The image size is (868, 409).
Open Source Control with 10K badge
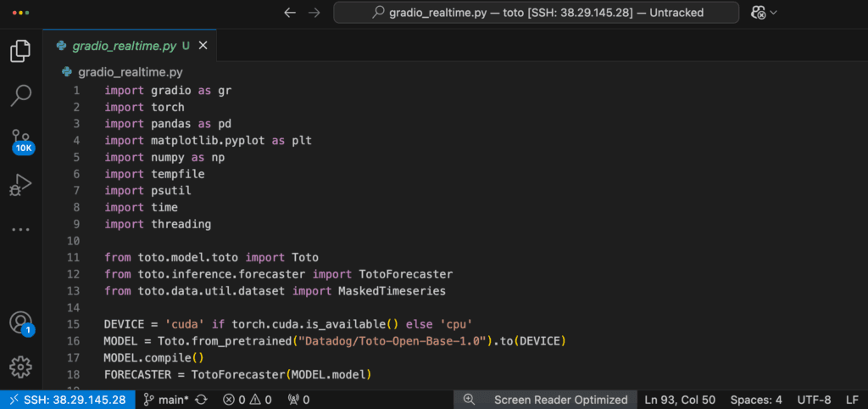(x=20, y=139)
